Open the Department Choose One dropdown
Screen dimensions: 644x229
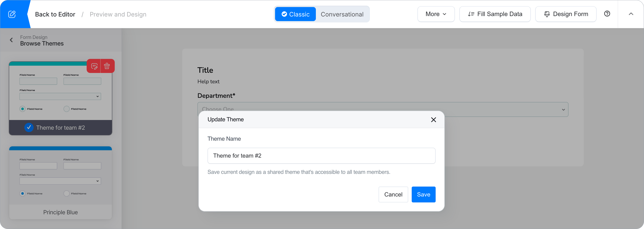383,109
